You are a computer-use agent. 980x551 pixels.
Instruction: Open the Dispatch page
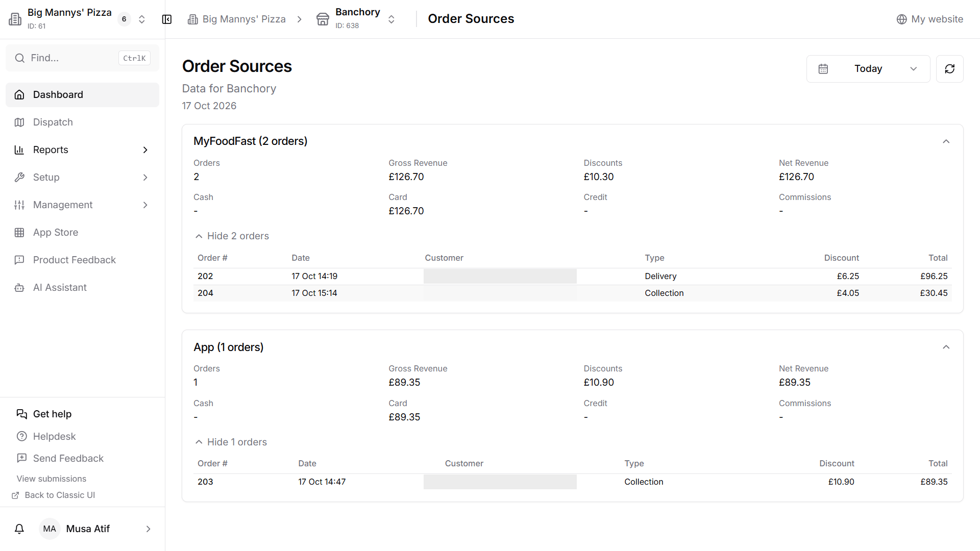coord(82,122)
